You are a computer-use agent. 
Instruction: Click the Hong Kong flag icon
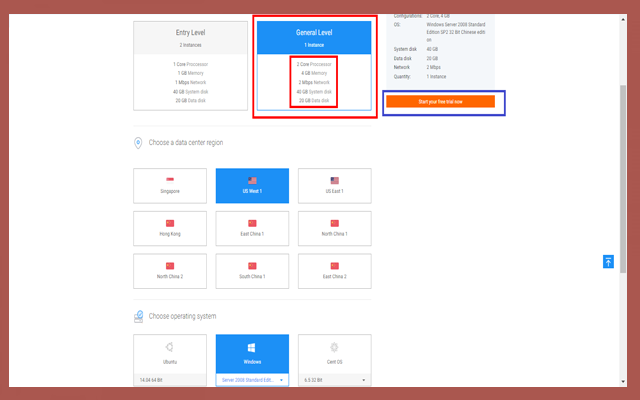(x=169, y=222)
